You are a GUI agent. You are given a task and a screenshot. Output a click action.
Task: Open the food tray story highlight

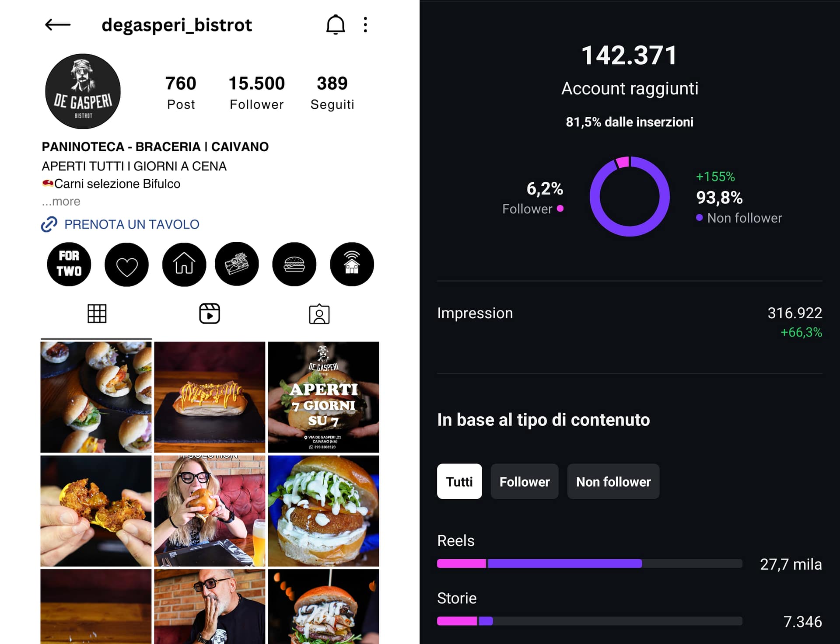point(237,264)
